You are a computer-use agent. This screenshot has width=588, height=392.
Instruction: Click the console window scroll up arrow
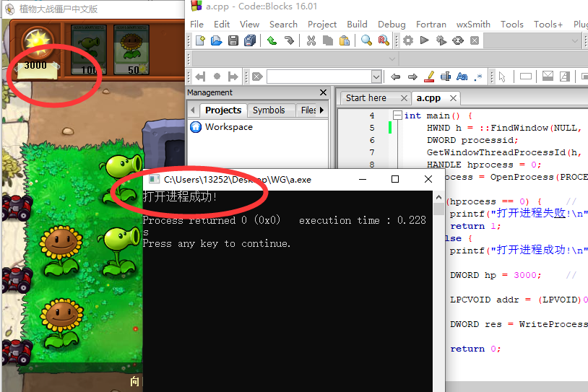point(438,197)
